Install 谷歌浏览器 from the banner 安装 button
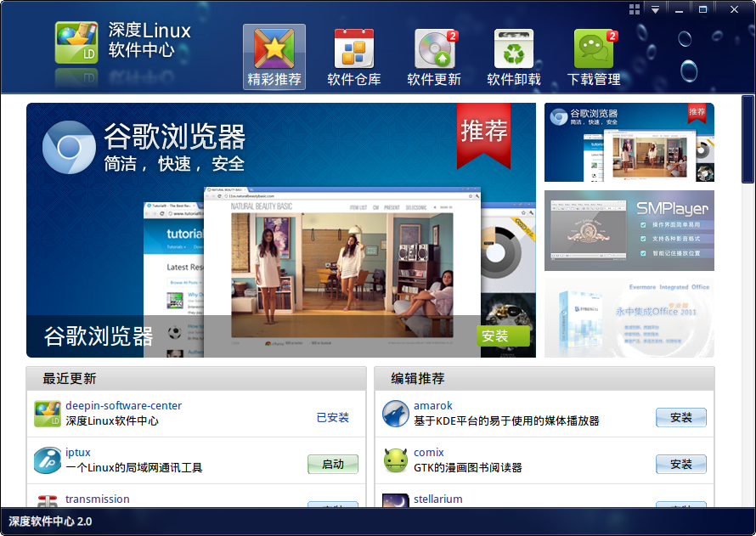Viewport: 756px width, 536px height. click(503, 336)
